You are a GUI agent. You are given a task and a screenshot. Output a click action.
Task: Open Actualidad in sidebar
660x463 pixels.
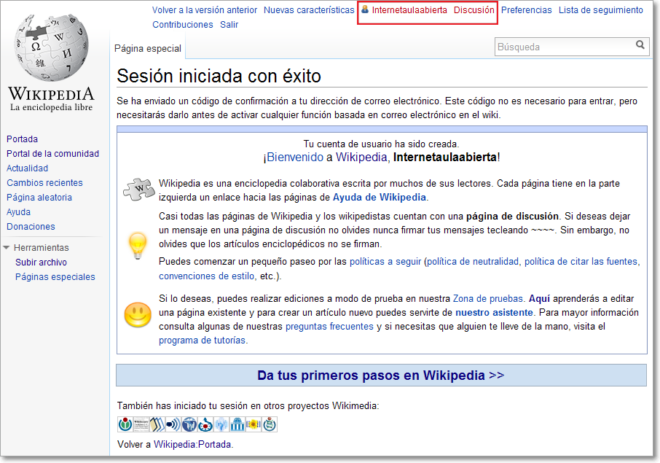(27, 168)
